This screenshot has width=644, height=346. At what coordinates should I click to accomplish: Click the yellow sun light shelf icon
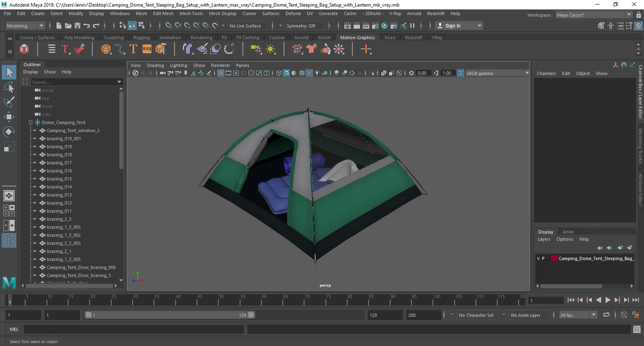(270, 50)
